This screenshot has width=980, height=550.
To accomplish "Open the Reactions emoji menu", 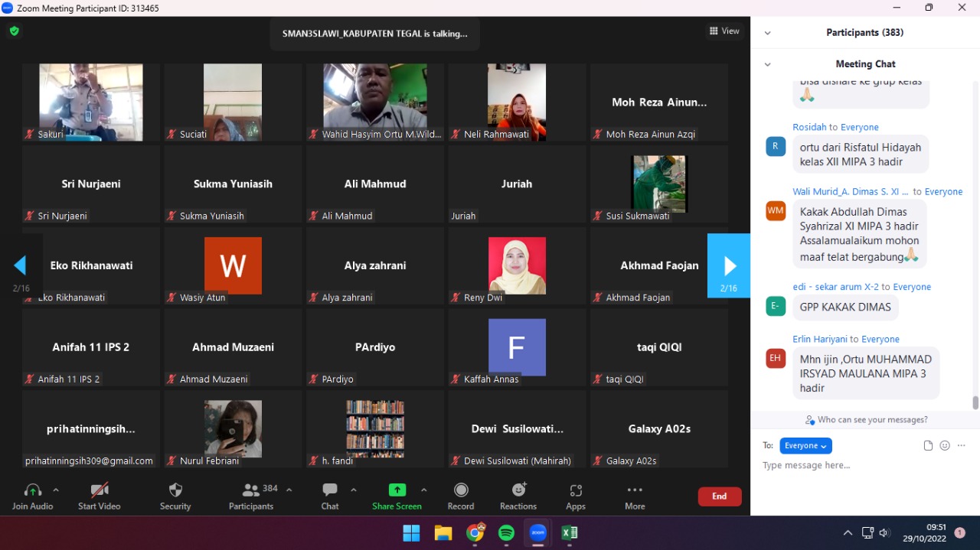I will point(518,490).
